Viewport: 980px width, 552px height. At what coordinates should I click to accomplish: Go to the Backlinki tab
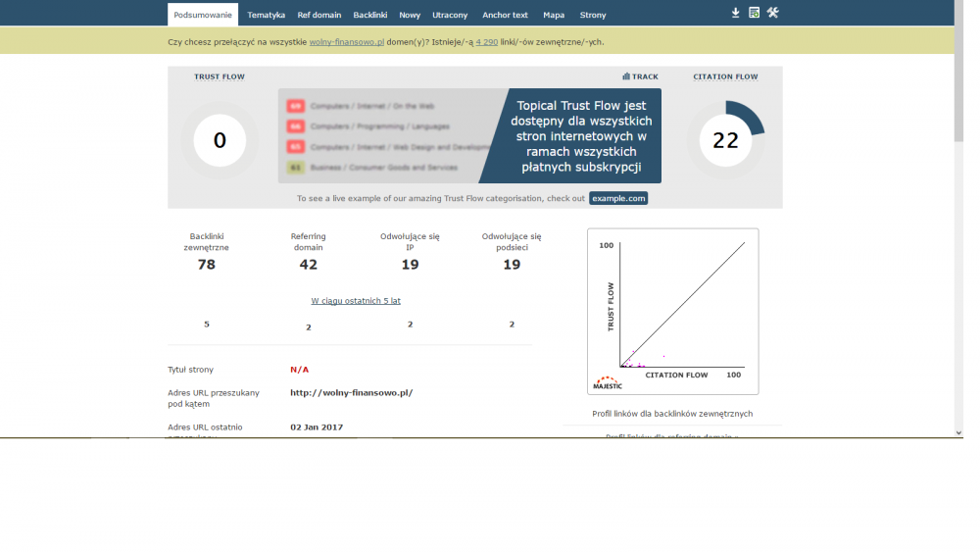370,15
